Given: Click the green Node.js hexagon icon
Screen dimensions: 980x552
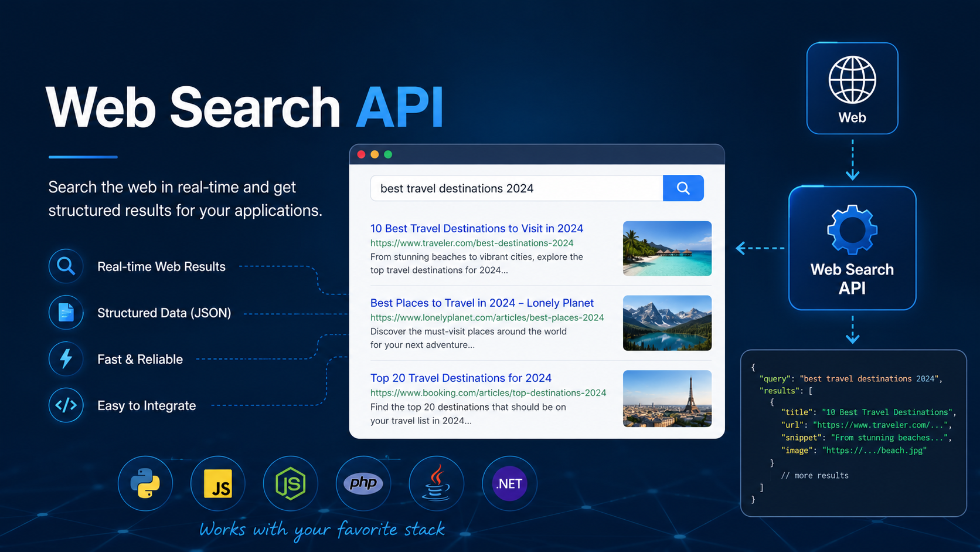Looking at the screenshot, I should click(x=291, y=483).
